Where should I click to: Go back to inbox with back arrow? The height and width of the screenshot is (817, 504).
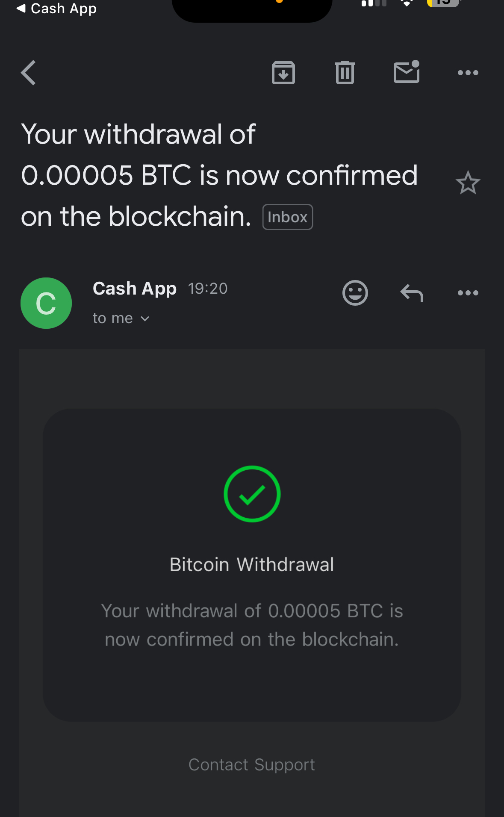pyautogui.click(x=29, y=73)
